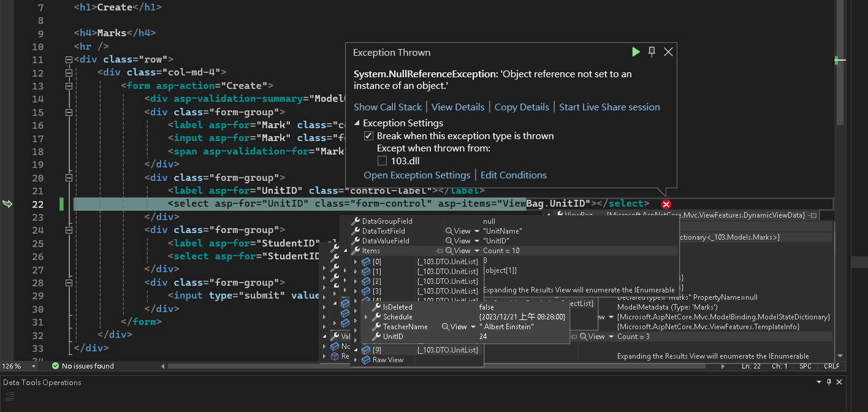
Task: Click the red error icon on line 22
Action: (x=666, y=204)
